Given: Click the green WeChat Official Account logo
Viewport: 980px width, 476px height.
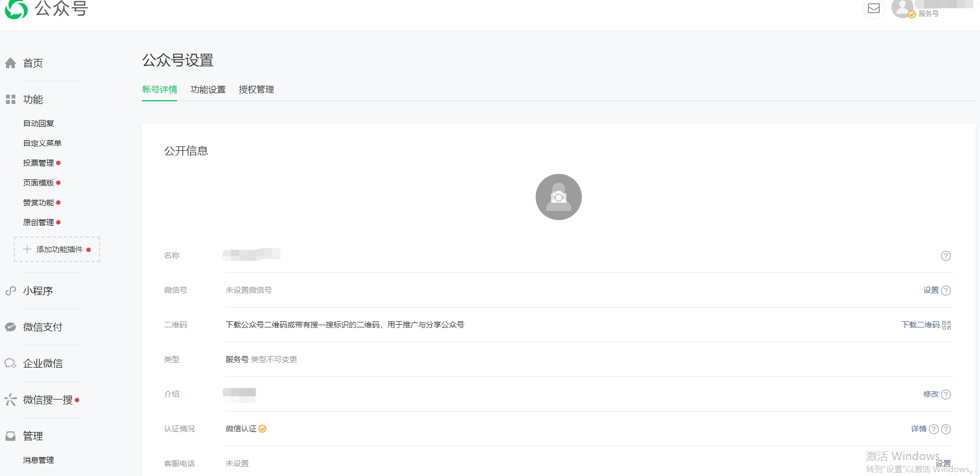Looking at the screenshot, I should (x=16, y=9).
